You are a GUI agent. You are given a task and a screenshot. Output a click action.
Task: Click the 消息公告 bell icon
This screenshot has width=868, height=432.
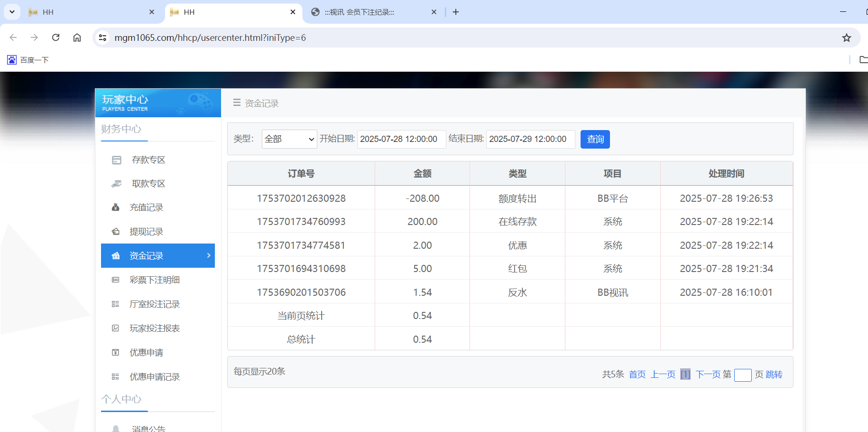116,428
